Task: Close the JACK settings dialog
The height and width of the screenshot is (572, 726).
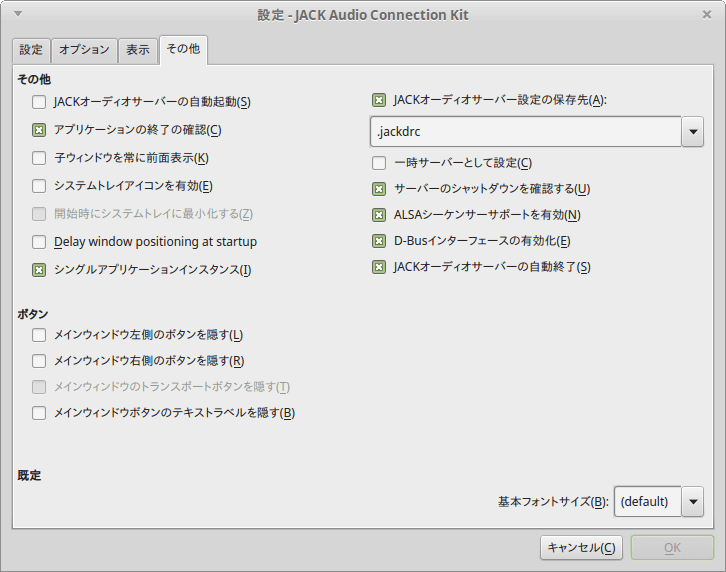Action: [x=707, y=14]
